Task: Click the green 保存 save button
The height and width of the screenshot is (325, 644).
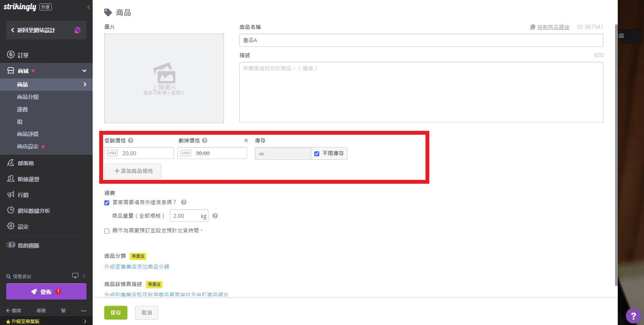Action: click(116, 313)
